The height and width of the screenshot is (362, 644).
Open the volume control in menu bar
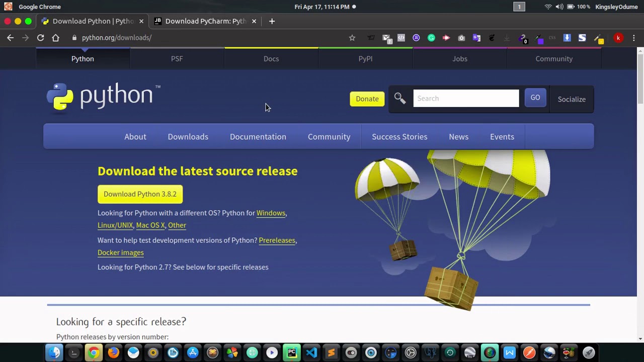559,7
